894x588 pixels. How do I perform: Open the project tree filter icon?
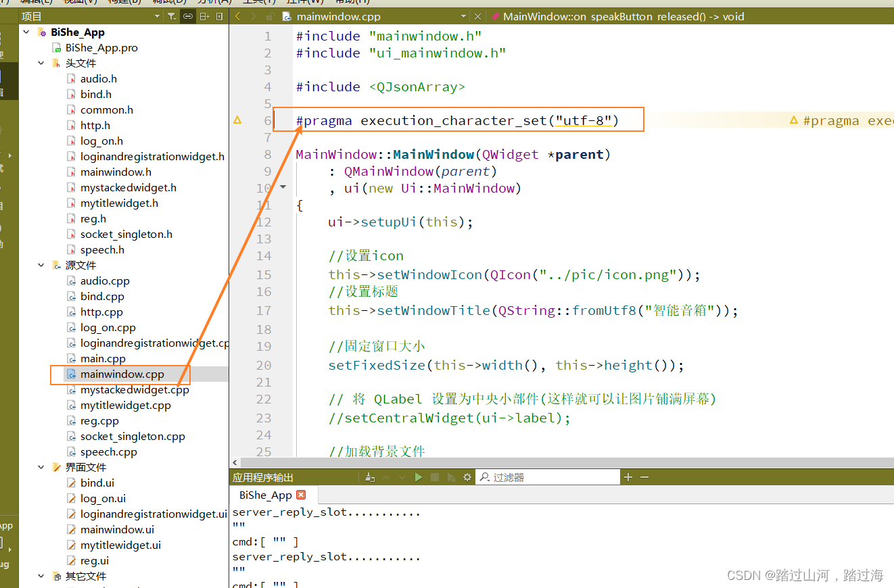tap(172, 16)
